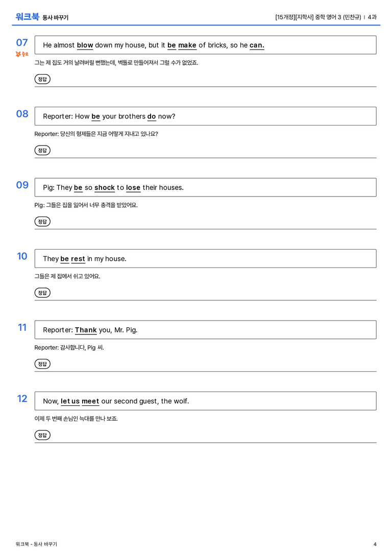The width and height of the screenshot is (392, 555).
Task: Click the textbook label 중학 영어 3 in header
Action: pos(328,17)
